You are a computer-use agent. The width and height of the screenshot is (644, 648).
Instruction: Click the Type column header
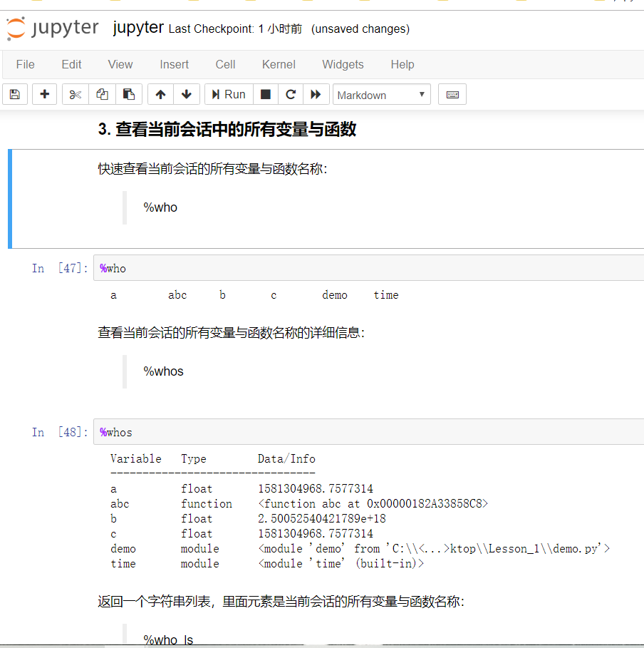tap(193, 458)
